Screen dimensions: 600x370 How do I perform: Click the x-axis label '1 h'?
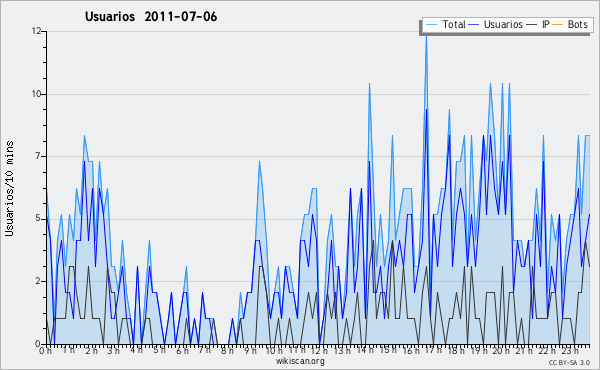point(68,350)
